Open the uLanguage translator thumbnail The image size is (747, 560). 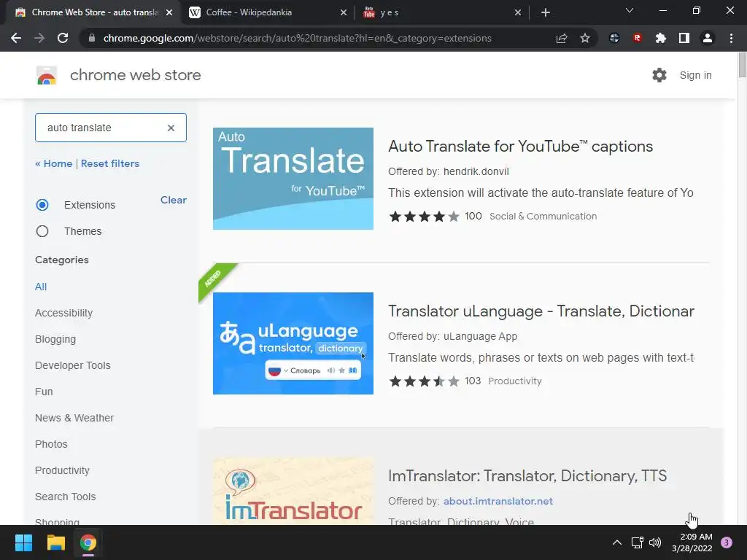293,343
